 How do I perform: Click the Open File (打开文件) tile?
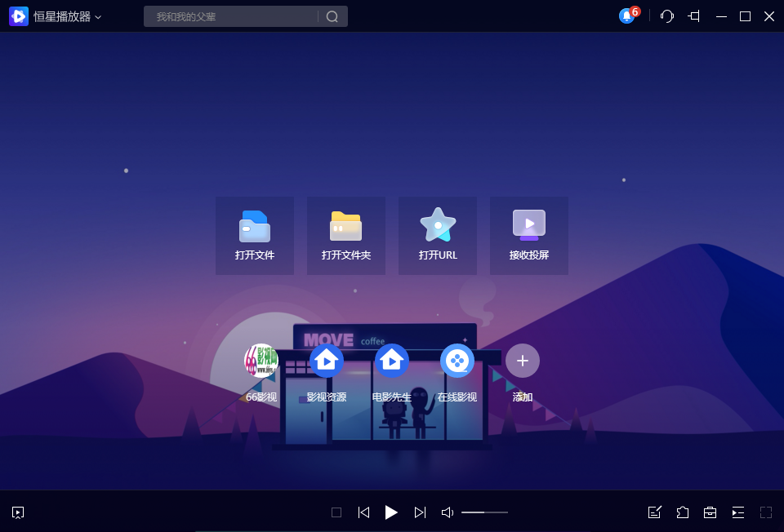255,235
